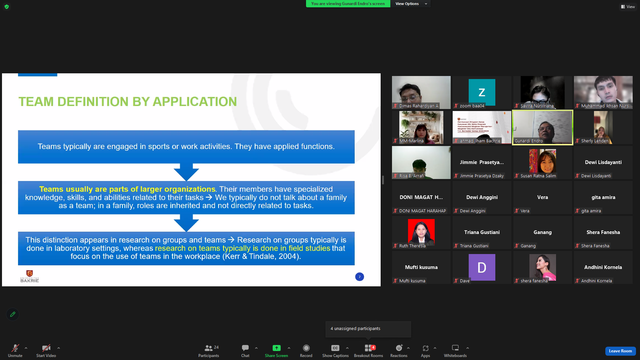Image resolution: width=640 pixels, height=360 pixels.
Task: Turn on Show Captions
Action: tap(335, 350)
